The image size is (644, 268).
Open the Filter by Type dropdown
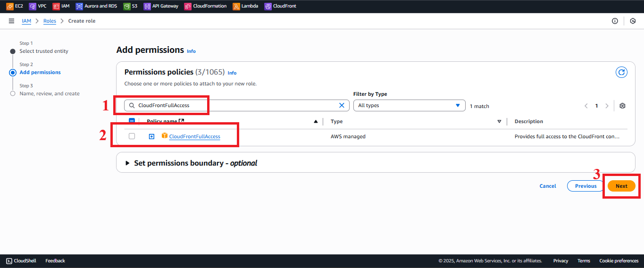[409, 105]
